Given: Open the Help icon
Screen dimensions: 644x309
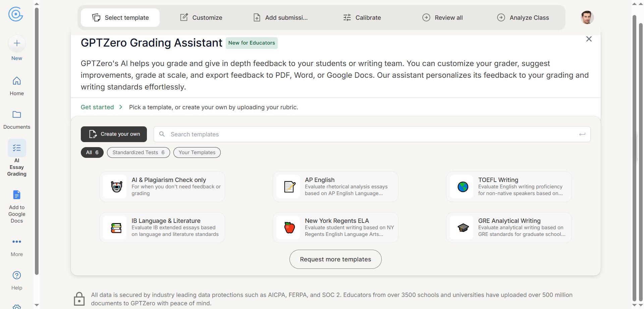Looking at the screenshot, I should (17, 275).
